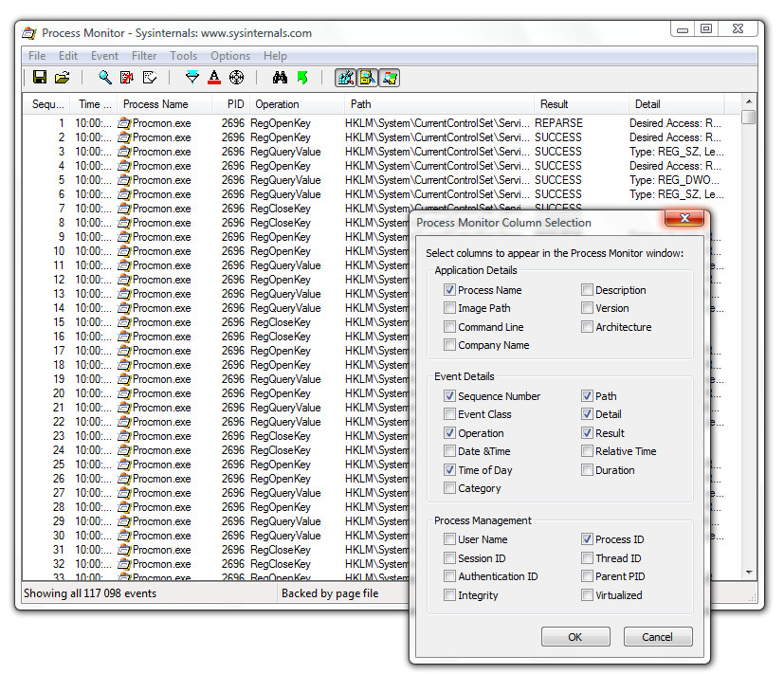Uncheck the Time of Day checkbox
This screenshot has width=784, height=674.
(x=449, y=470)
